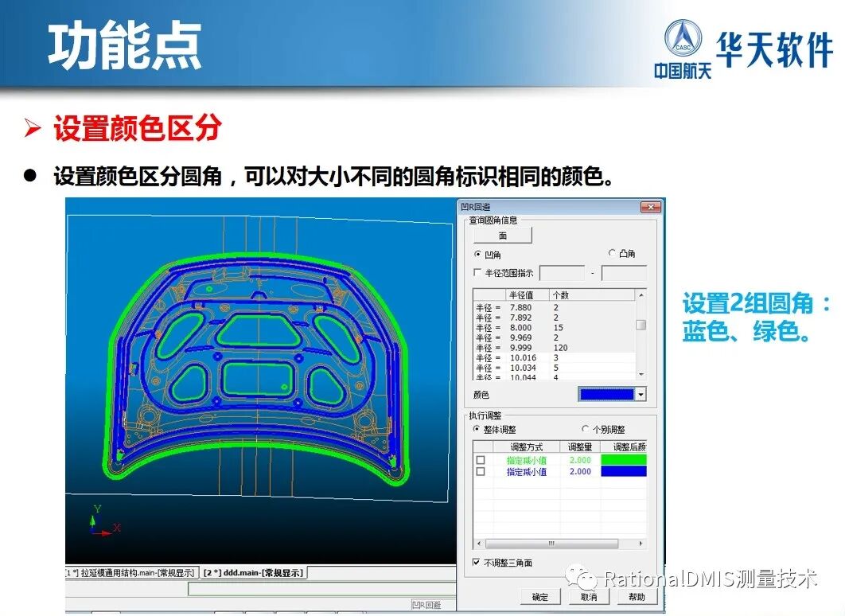Open help via the 帮助 button
Image resolution: width=845 pixels, height=616 pixels.
pyautogui.click(x=637, y=597)
